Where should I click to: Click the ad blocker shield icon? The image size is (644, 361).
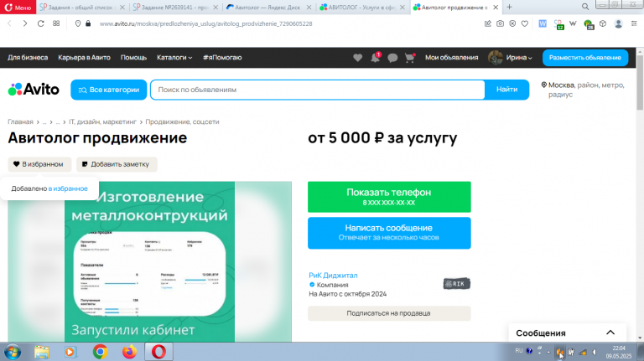click(x=512, y=23)
